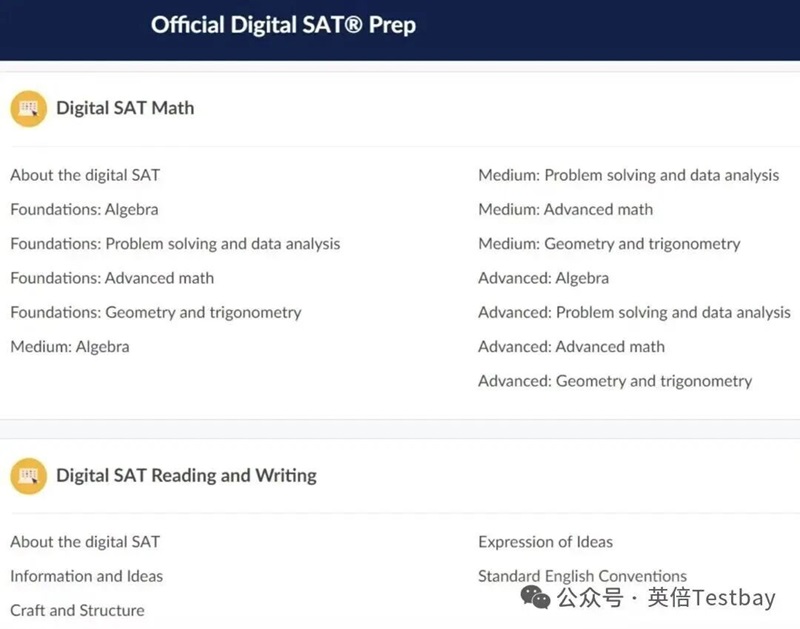Select Medium: Problem solving and data analysis
This screenshot has height=629, width=800.
pos(628,175)
